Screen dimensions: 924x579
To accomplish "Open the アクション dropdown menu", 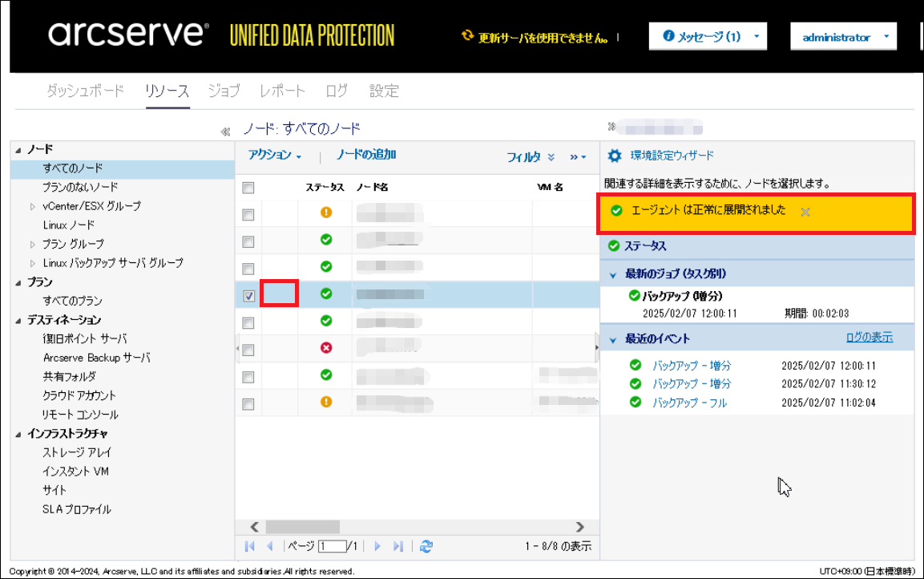I will click(x=275, y=155).
